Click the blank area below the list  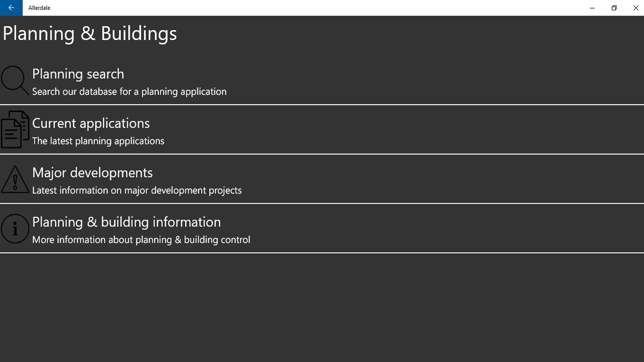322,306
